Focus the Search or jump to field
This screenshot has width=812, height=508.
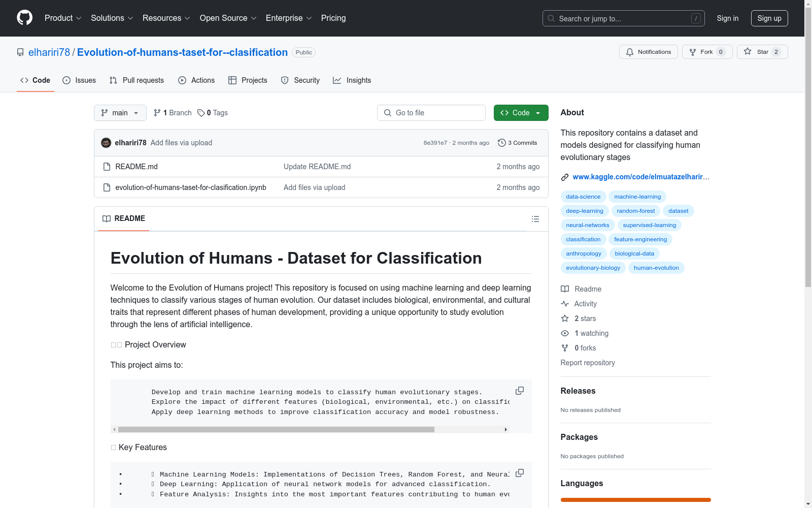[x=624, y=18]
